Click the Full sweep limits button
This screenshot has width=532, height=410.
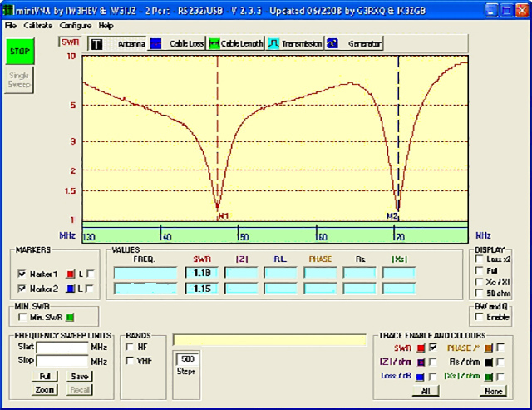[45, 376]
